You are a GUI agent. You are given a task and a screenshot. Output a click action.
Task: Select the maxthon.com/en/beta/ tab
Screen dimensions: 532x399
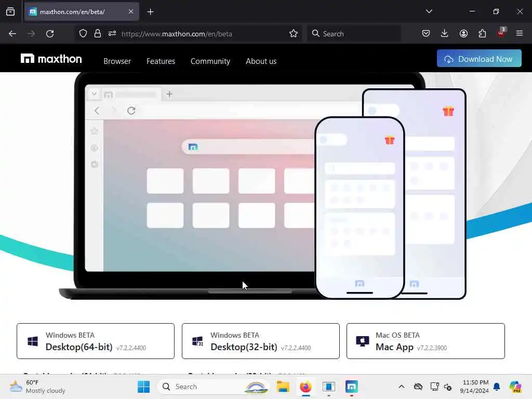82,11
